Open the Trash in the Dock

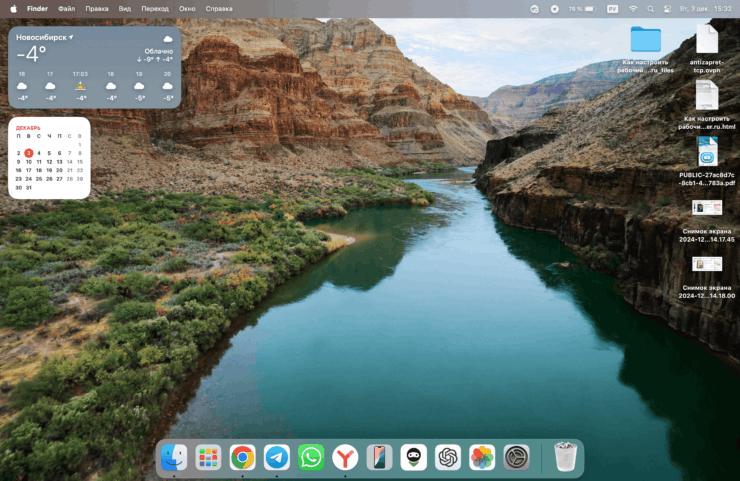tap(565, 456)
